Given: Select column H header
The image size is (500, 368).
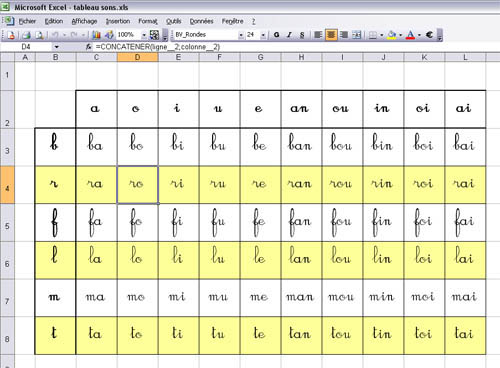Looking at the screenshot, I should pyautogui.click(x=301, y=57).
